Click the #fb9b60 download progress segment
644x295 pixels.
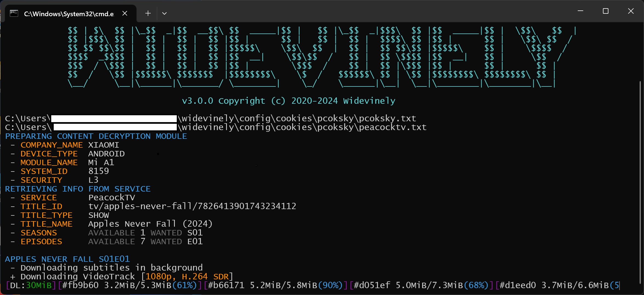[130, 285]
